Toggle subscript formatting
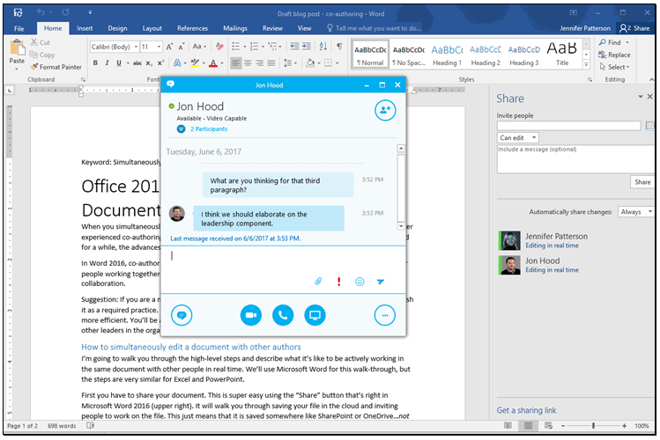This screenshot has height=440, width=660. [149, 63]
